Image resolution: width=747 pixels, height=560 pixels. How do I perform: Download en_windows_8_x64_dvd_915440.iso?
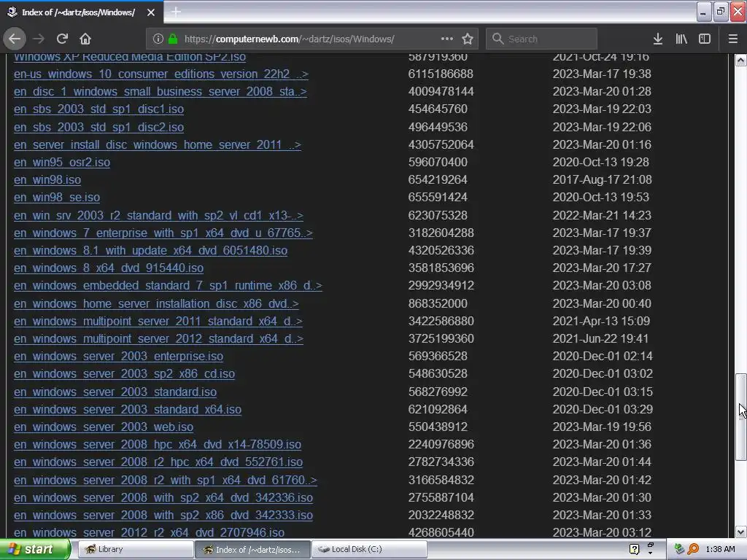tap(109, 268)
